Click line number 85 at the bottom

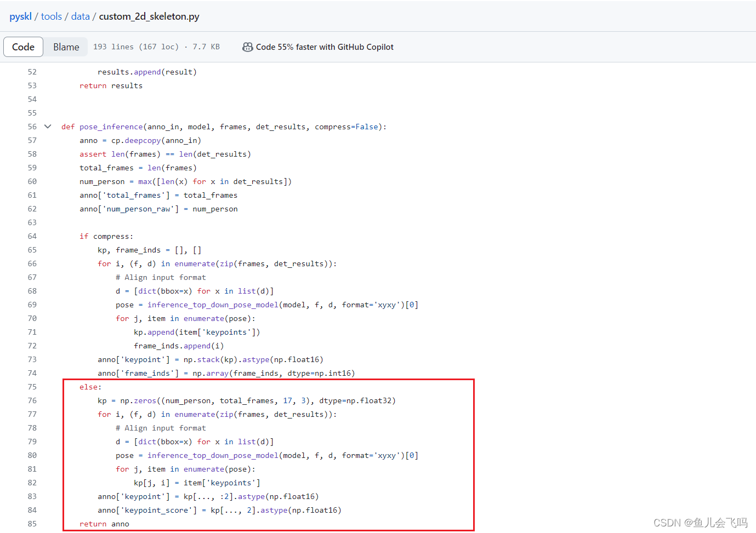(32, 524)
